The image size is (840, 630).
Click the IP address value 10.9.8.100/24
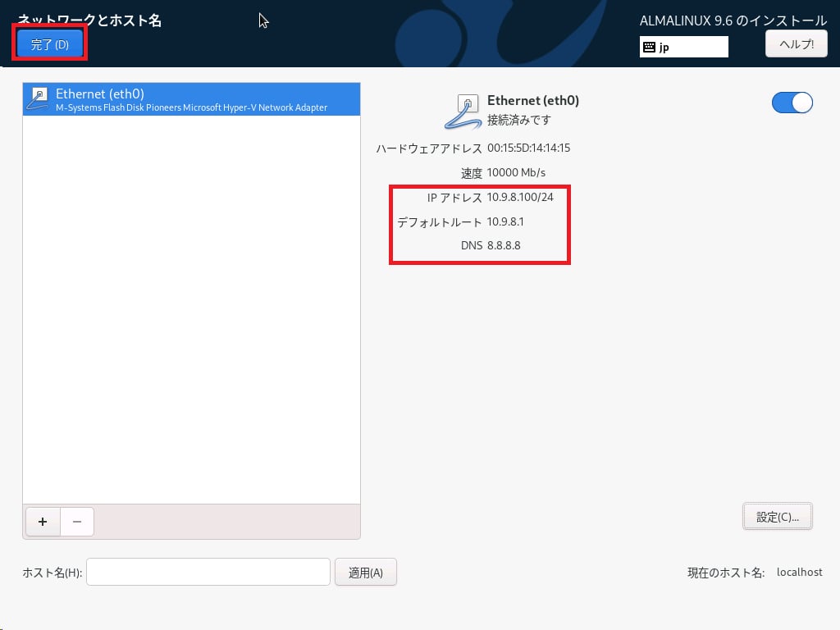[520, 198]
